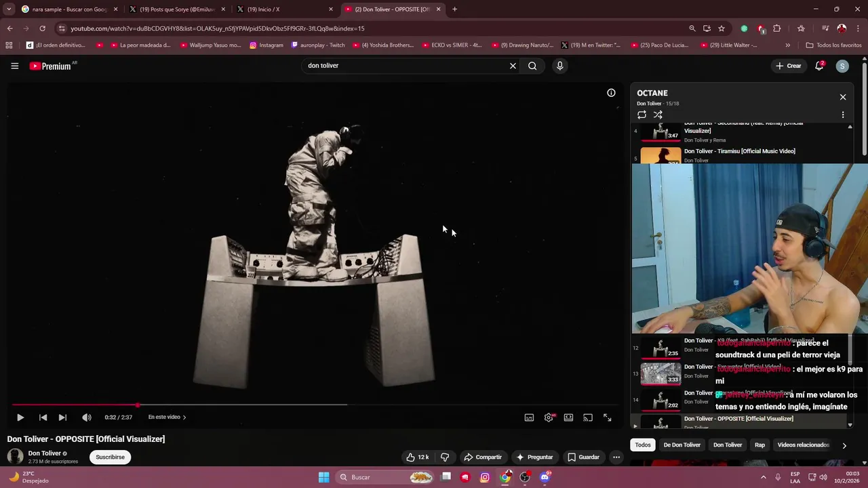Click Compartir share button

pyautogui.click(x=482, y=457)
